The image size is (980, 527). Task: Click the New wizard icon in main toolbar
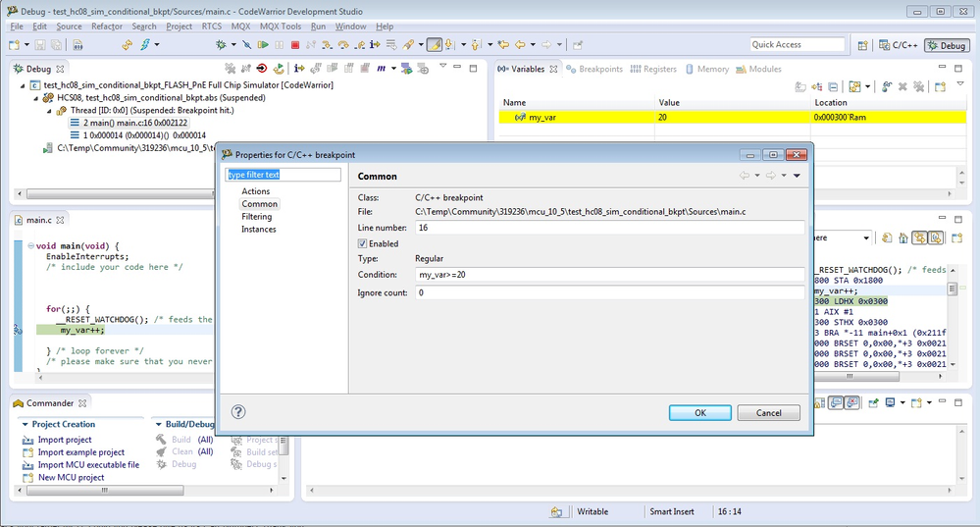click(14, 45)
